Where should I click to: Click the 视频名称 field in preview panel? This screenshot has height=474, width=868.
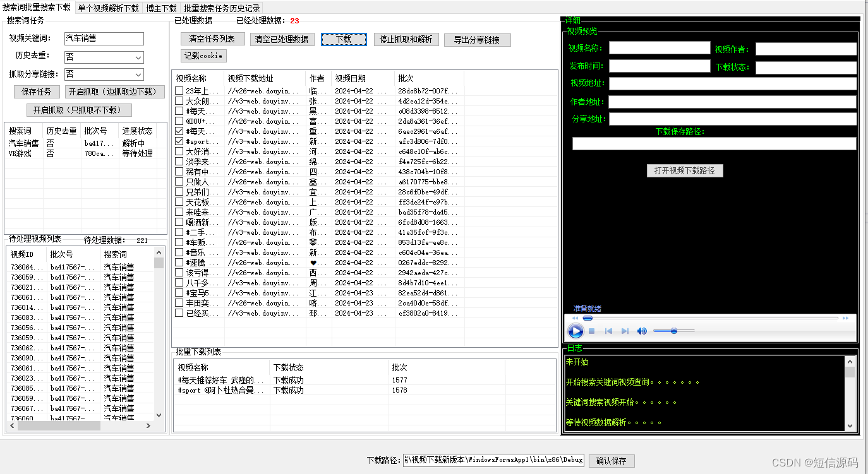click(x=660, y=48)
